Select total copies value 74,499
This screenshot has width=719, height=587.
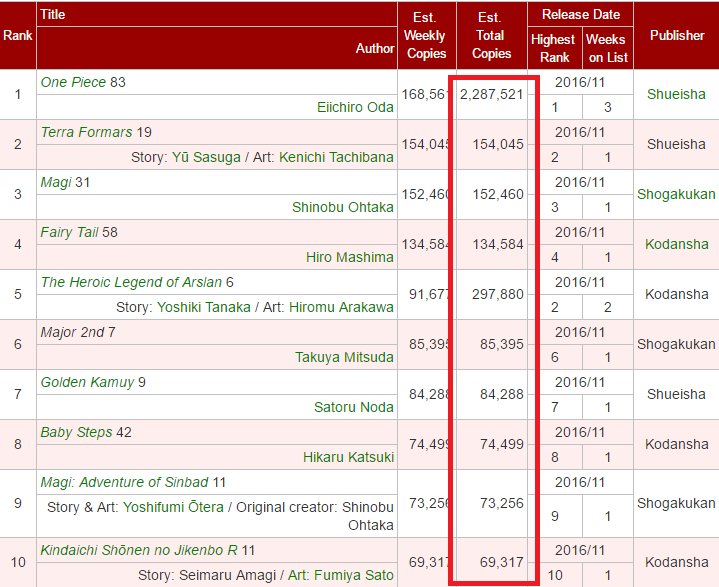[x=502, y=444]
